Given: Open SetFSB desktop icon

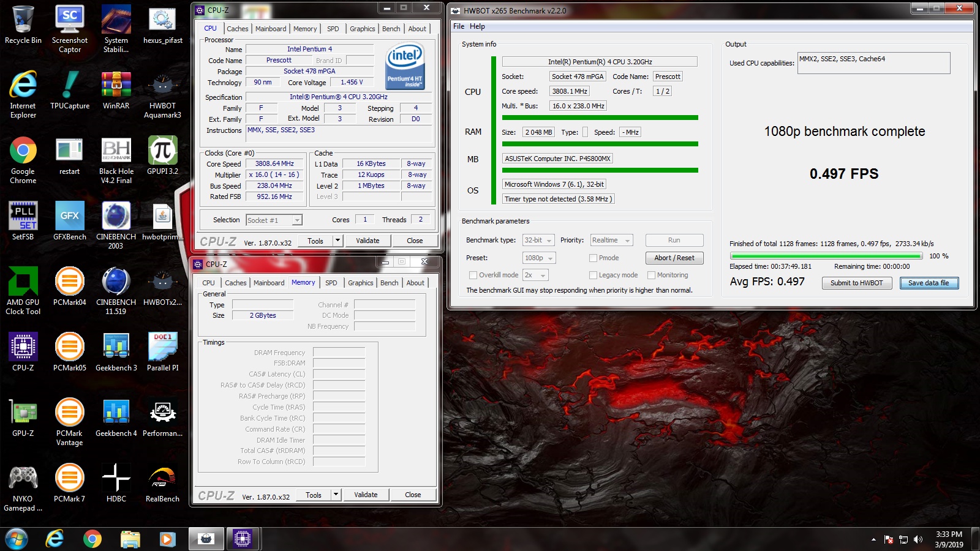Looking at the screenshot, I should tap(23, 221).
